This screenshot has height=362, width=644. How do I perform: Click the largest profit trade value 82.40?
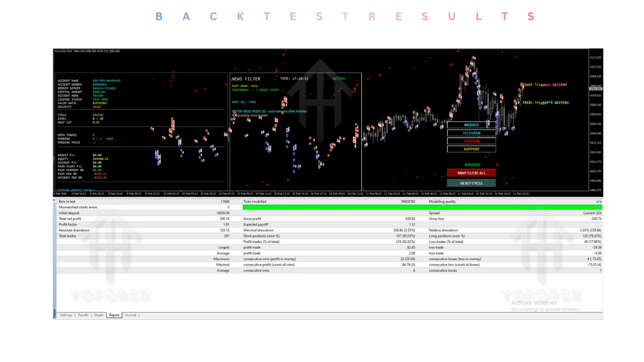(x=411, y=247)
